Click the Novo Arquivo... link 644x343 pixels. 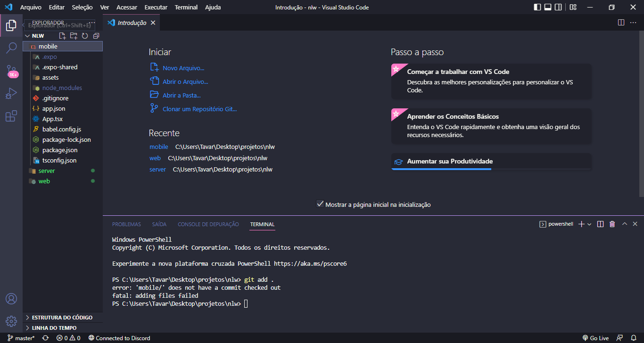183,68
